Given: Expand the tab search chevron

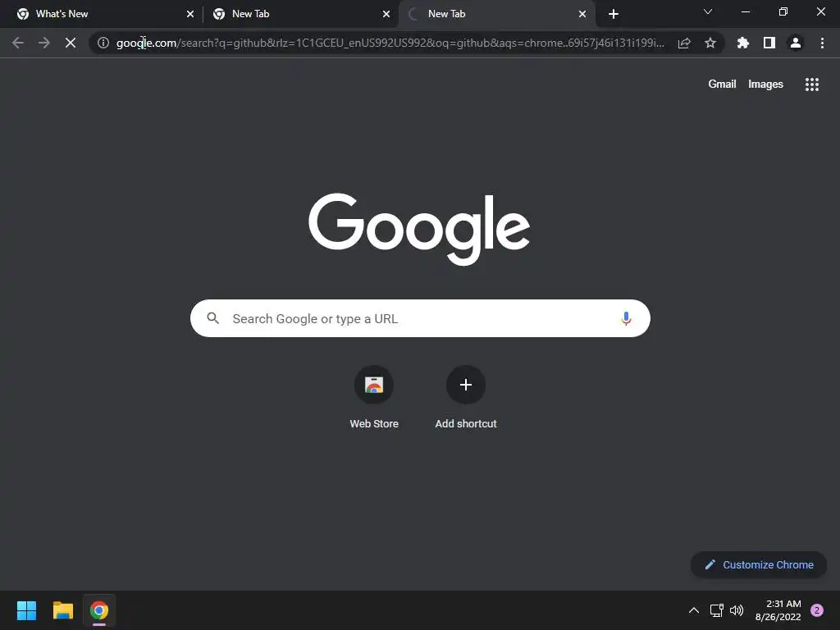Looking at the screenshot, I should (x=708, y=11).
